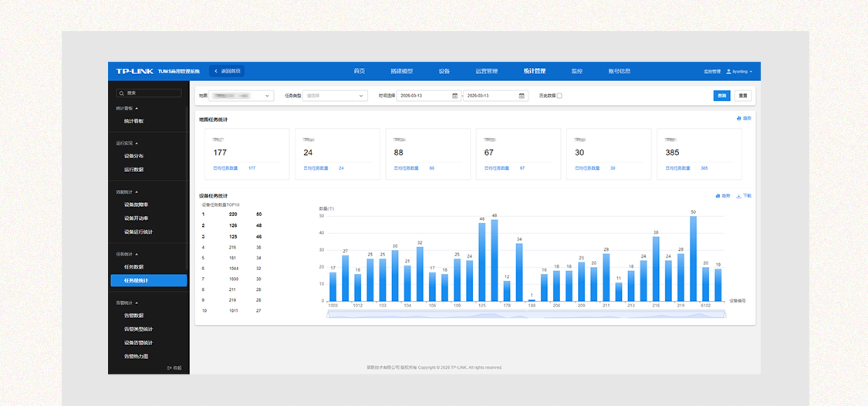Image resolution: width=868 pixels, height=406 pixels.
Task: Click the chart data zoom slider below bars
Action: 526,313
